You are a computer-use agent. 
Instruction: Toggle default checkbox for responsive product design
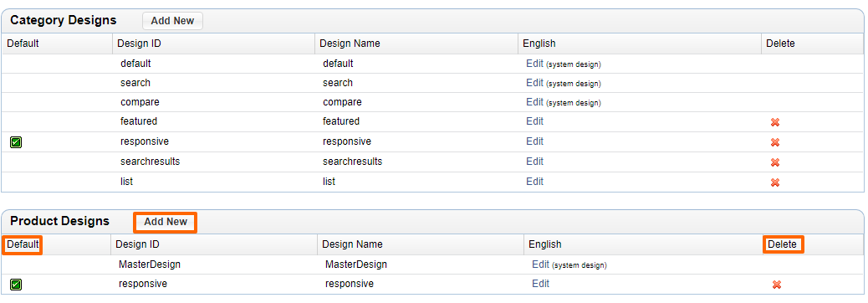16,285
